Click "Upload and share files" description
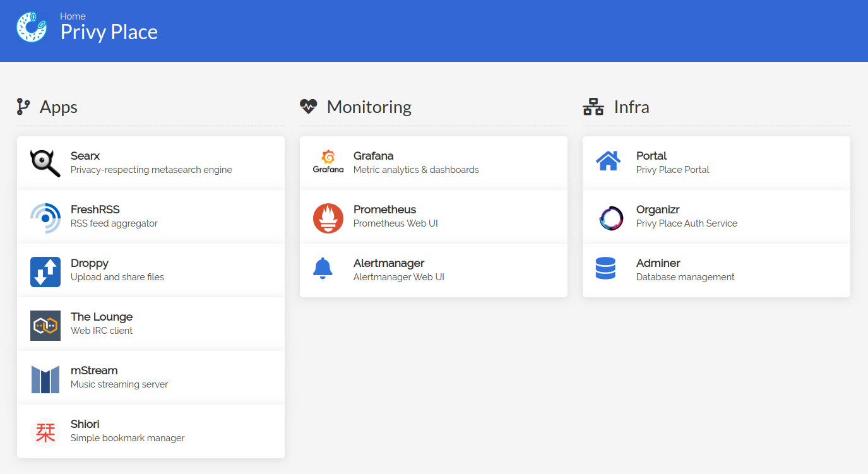Image resolution: width=868 pixels, height=474 pixels. pyautogui.click(x=117, y=277)
